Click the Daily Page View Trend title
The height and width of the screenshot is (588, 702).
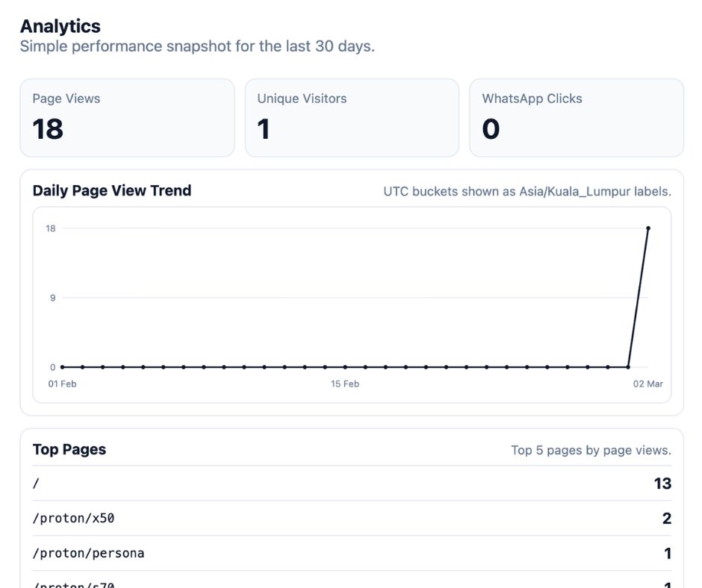point(112,190)
